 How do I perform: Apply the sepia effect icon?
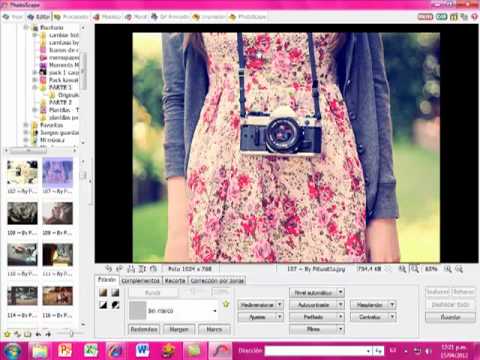pyautogui.click(x=103, y=293)
